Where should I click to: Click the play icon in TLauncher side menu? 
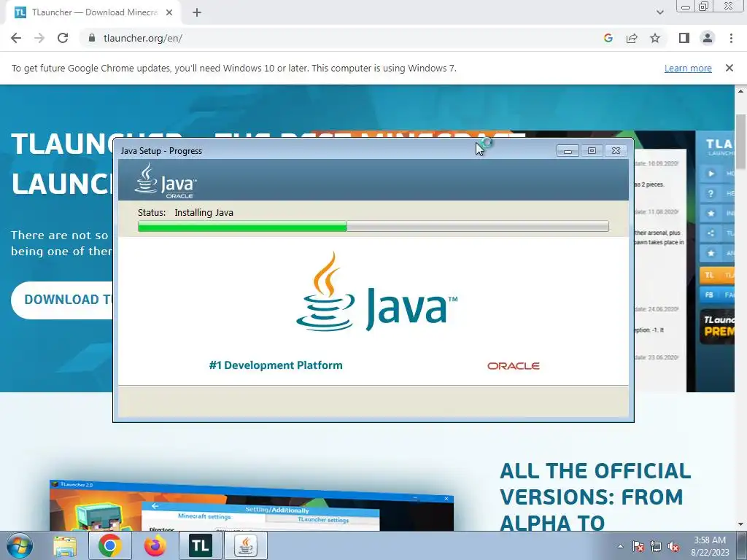[711, 174]
